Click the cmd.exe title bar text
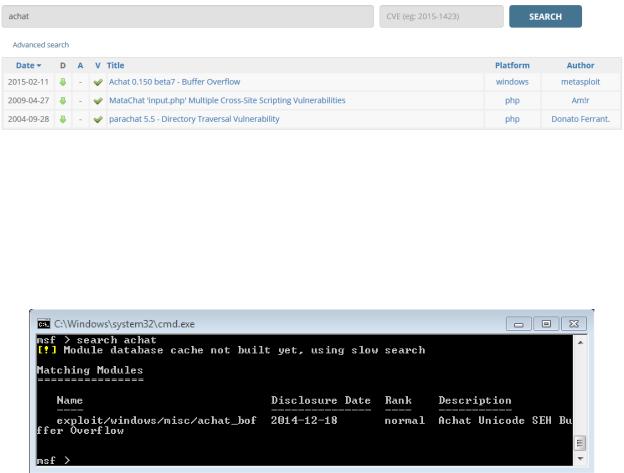624x473 pixels. tap(124, 324)
